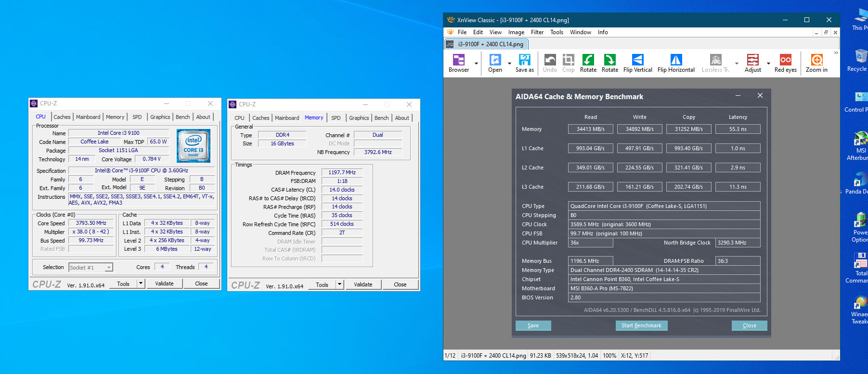Screen dimensions: 868x374
Task: Expand the Adjust button dropdown arrow
Action: pos(768,63)
